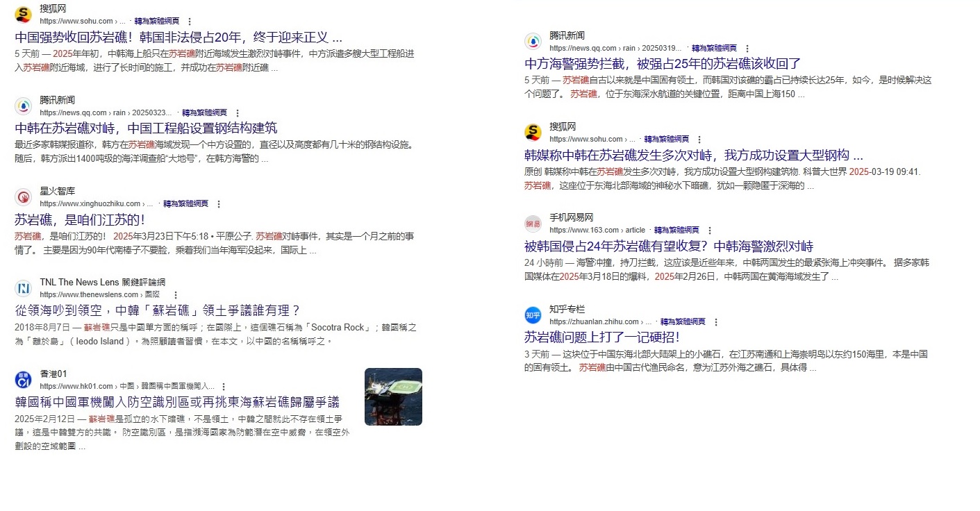
Task: Click the Sohu favicon beside the 中国强势收回苏岩礁 result
Action: tap(23, 15)
